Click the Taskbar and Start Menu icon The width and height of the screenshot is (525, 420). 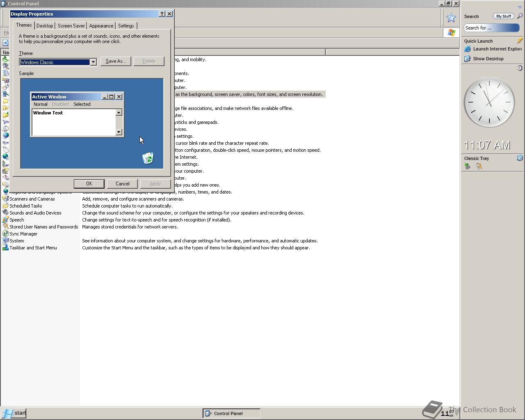tap(5, 247)
